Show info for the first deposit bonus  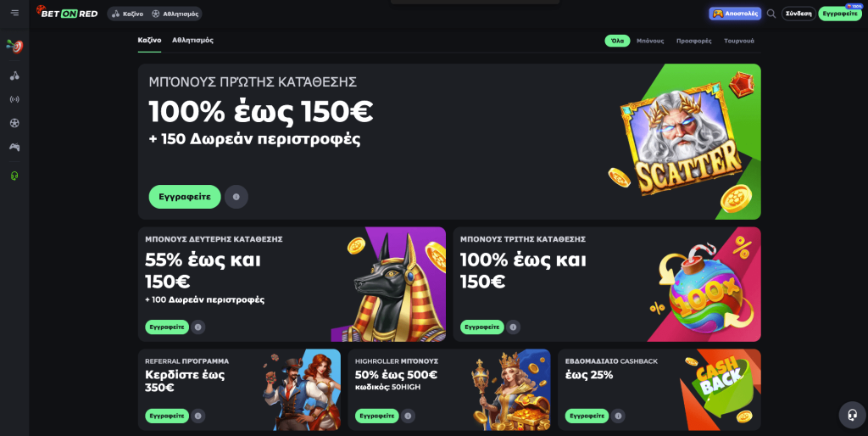tap(236, 197)
